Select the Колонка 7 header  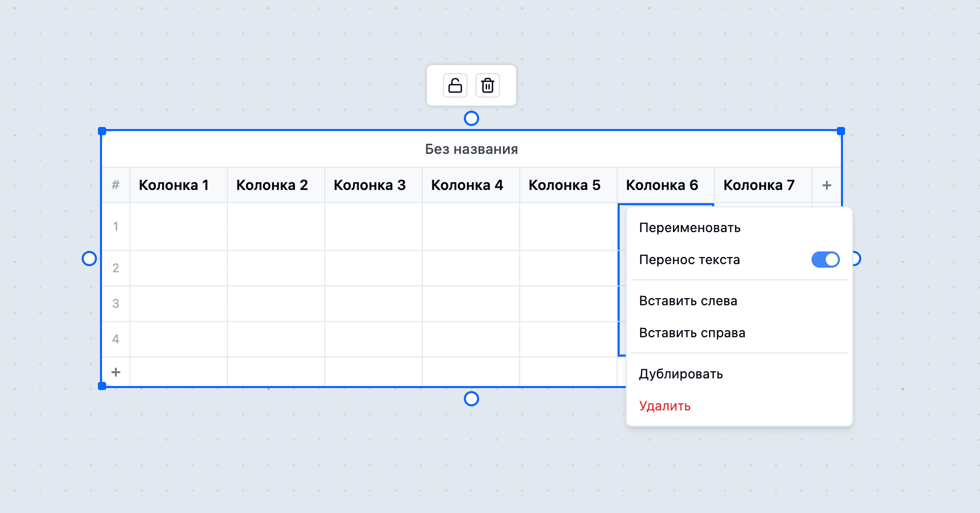click(760, 185)
